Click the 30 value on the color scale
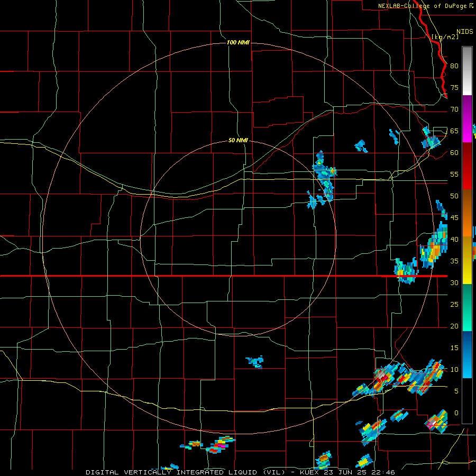The height and width of the screenshot is (476, 476). 454,283
